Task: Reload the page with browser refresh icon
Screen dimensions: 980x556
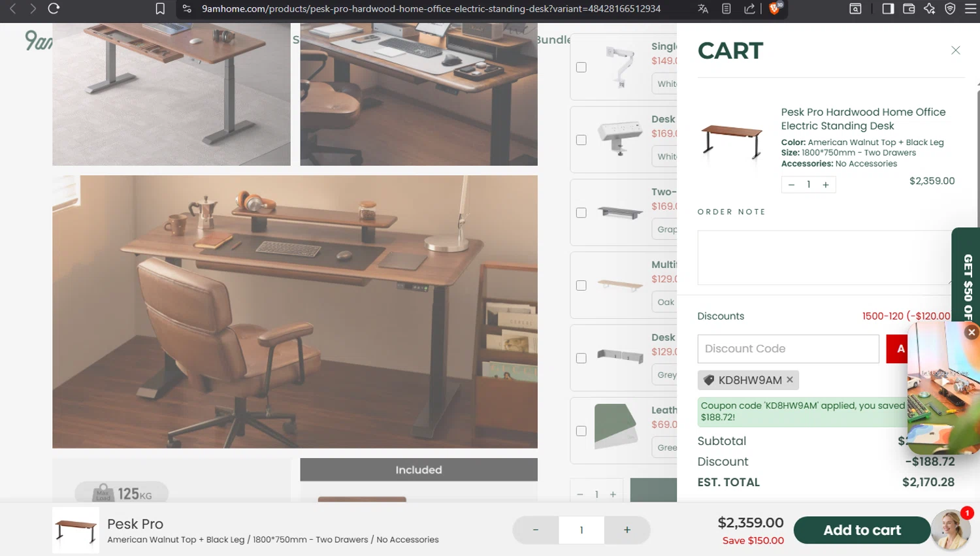Action: coord(54,8)
